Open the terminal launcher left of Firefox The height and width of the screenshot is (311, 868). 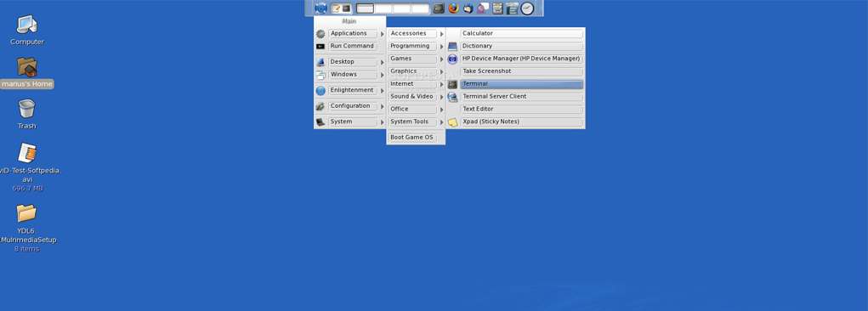point(439,8)
